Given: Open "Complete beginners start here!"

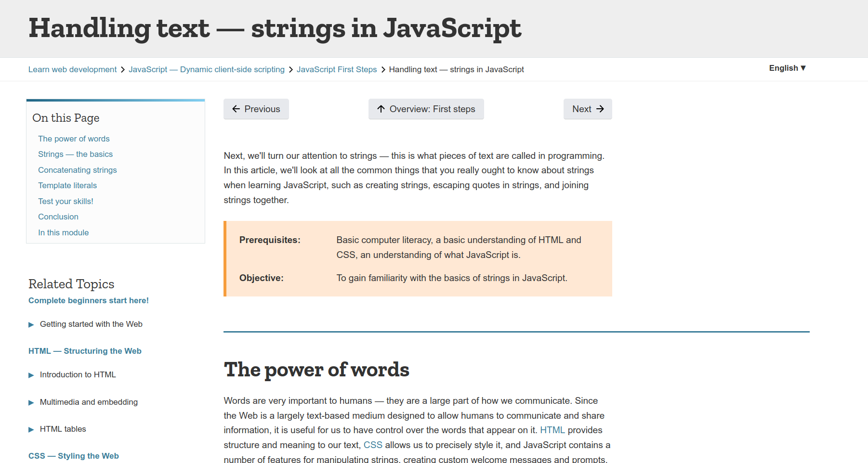Looking at the screenshot, I should tap(88, 300).
